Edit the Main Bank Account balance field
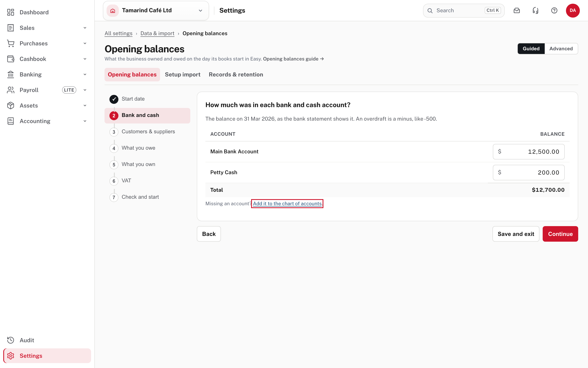This screenshot has width=588, height=368. click(528, 152)
